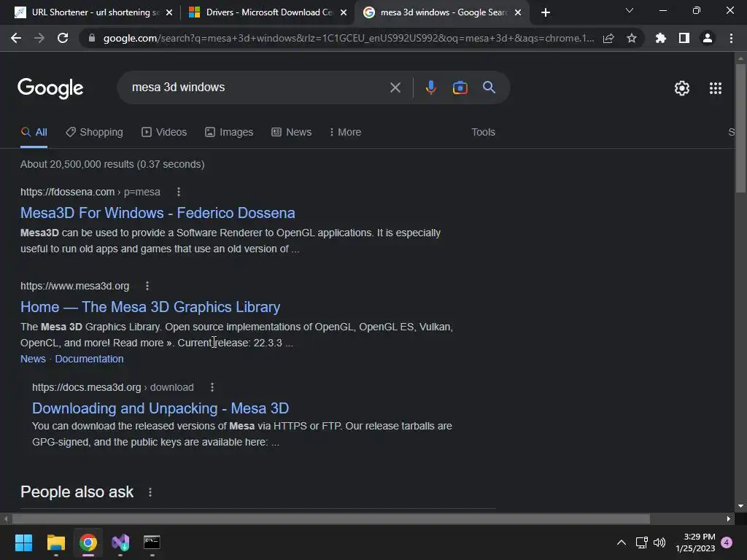
Task: Clear the search box with the X icon
Action: [395, 87]
